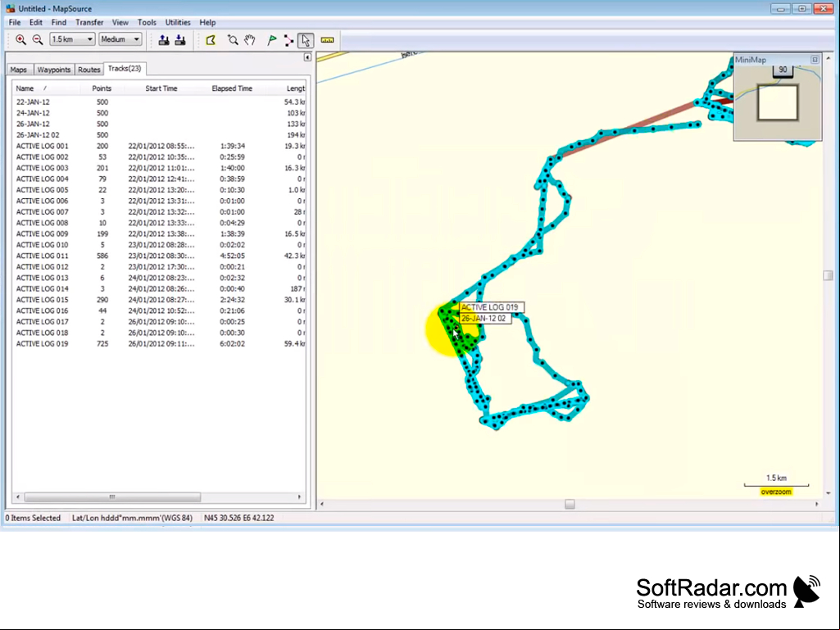Select ACTIVE LOG 003 track row
Image resolution: width=840 pixels, height=630 pixels.
pyautogui.click(x=159, y=168)
